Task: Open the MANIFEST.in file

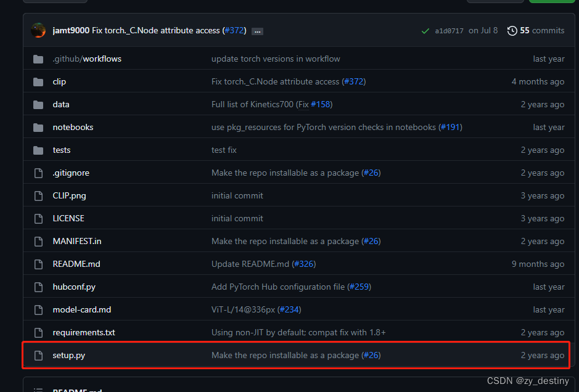Action: (x=77, y=242)
